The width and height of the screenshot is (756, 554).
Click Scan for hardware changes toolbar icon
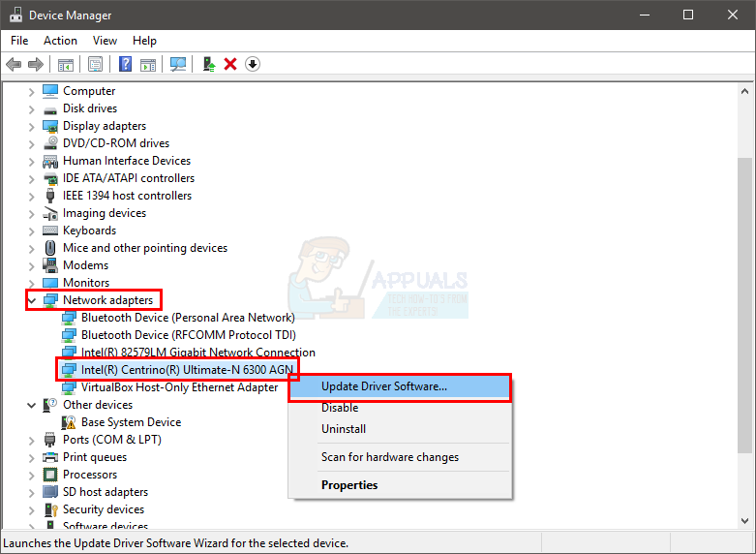[178, 64]
